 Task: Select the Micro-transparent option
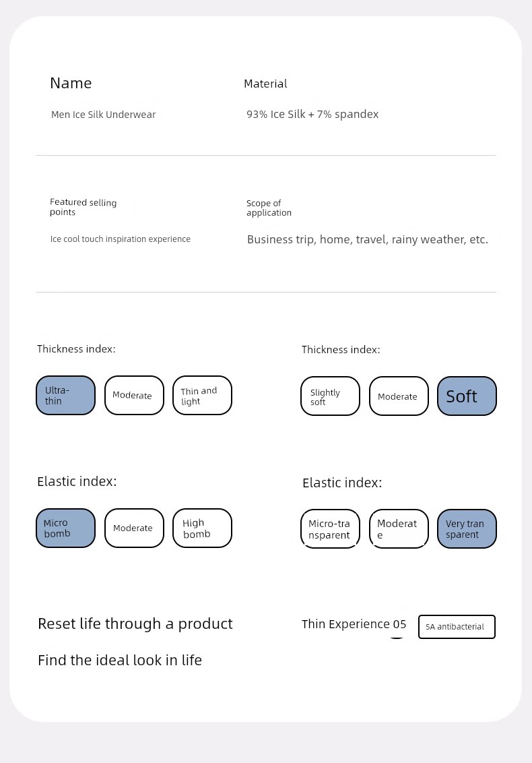coord(330,529)
